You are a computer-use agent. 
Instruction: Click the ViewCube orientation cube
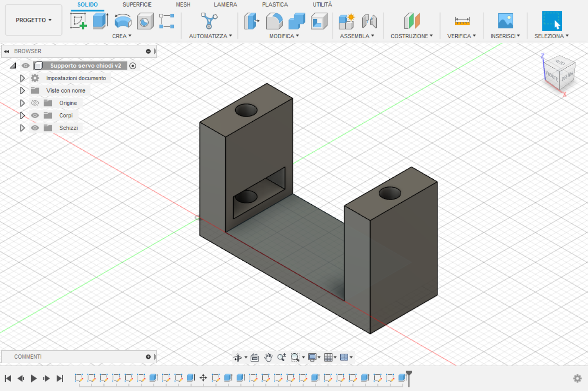[559, 73]
